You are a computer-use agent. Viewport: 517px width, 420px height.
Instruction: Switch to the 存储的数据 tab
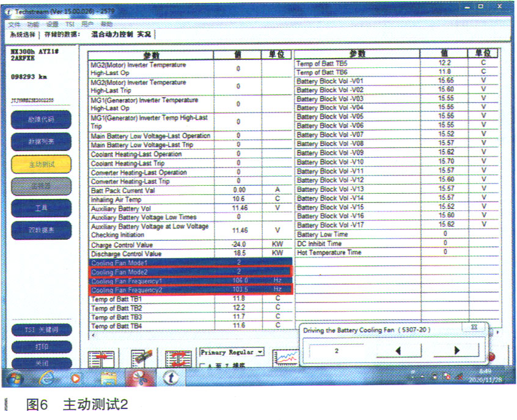click(x=62, y=34)
